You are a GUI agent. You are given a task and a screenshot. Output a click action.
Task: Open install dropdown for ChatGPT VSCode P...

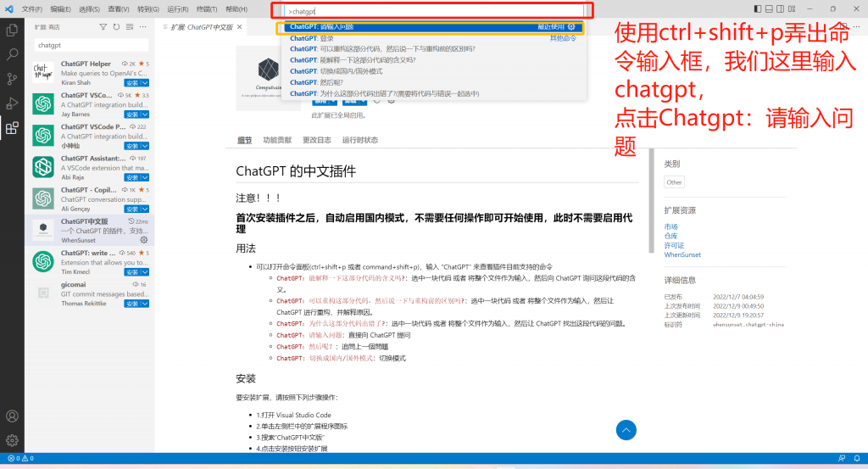(x=144, y=146)
